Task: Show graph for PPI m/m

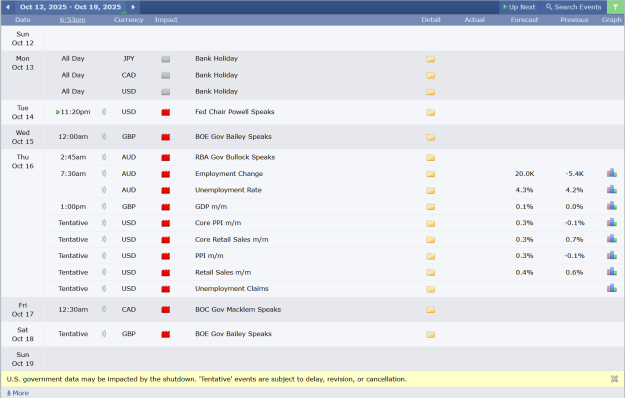Action: [x=612, y=255]
